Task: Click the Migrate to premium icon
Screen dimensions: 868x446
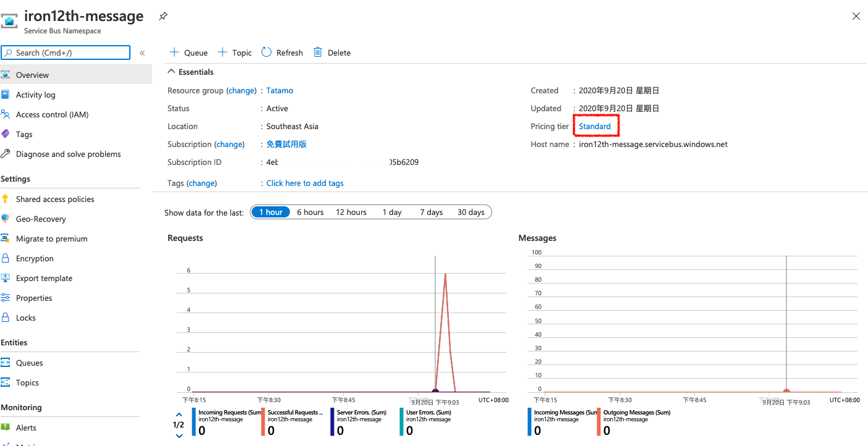Action: pos(6,238)
